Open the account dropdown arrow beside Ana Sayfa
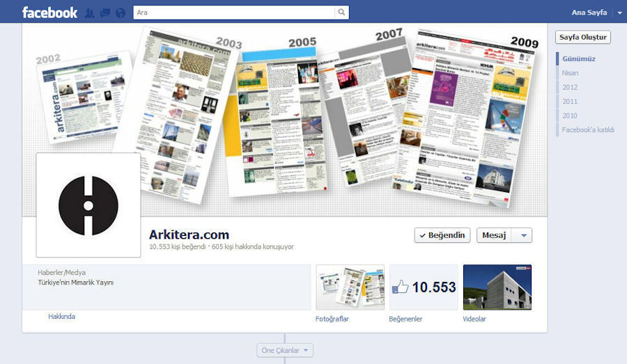The height and width of the screenshot is (364, 627). pos(619,13)
